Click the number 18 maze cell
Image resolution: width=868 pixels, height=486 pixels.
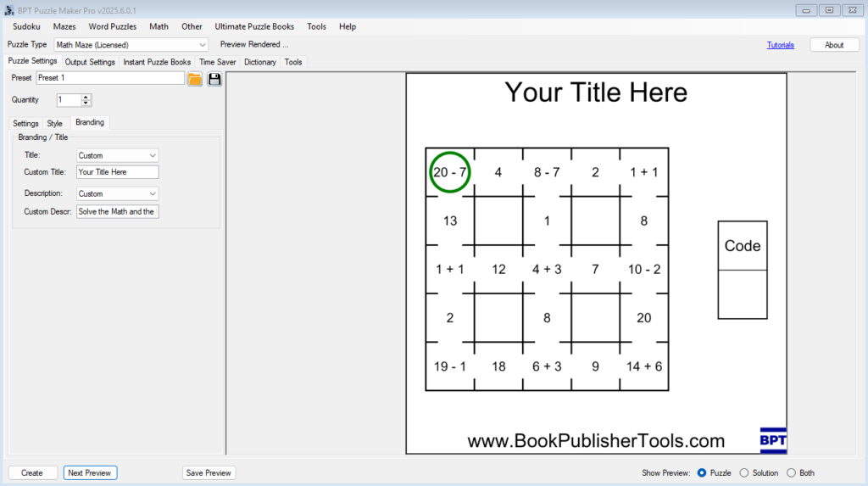(x=498, y=366)
